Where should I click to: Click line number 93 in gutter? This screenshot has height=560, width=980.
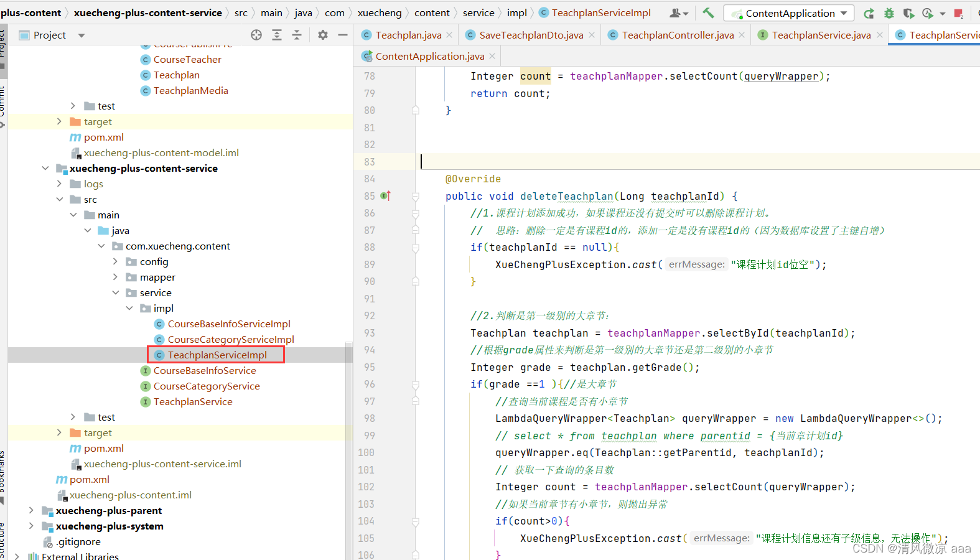[369, 333]
